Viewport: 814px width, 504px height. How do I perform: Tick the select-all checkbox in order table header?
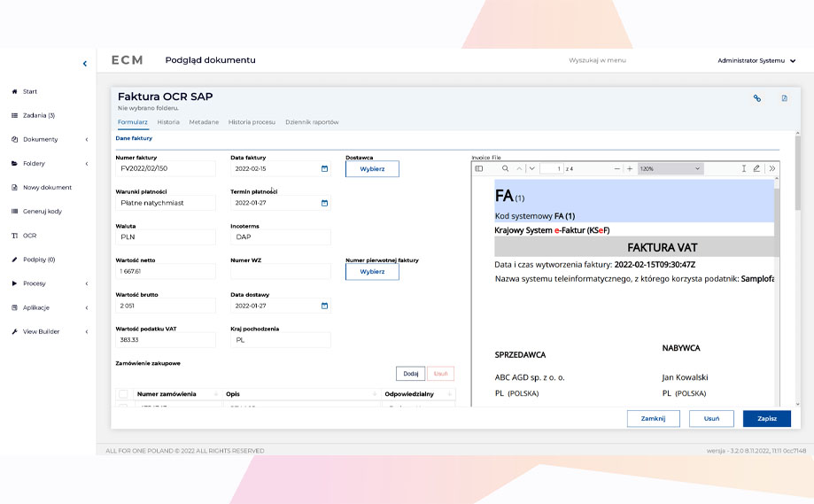[x=123, y=393]
